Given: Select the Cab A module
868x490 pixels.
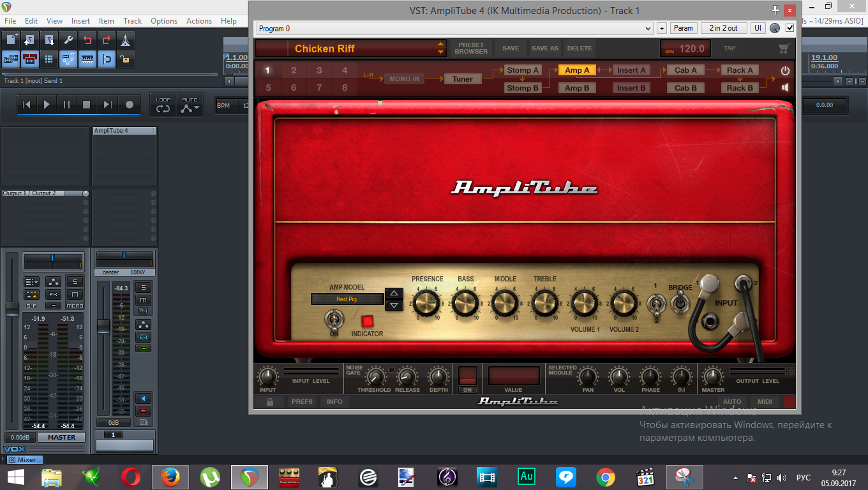Looking at the screenshot, I should [686, 70].
